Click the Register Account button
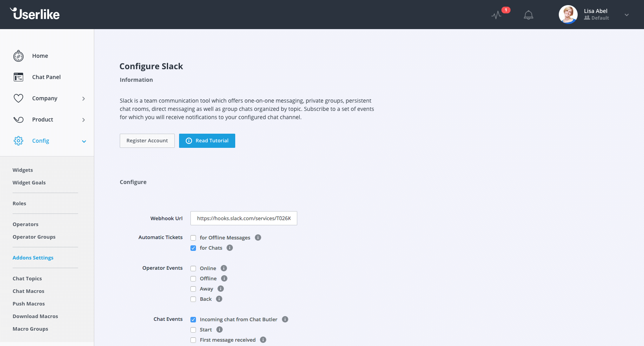644x346 pixels. click(147, 141)
